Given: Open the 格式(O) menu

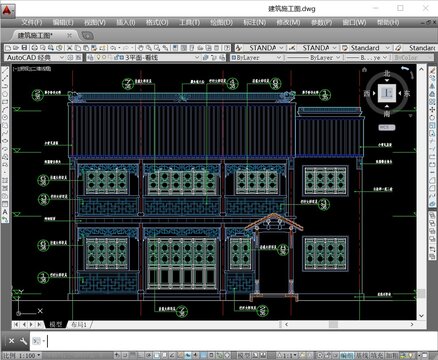Looking at the screenshot, I should tap(157, 22).
